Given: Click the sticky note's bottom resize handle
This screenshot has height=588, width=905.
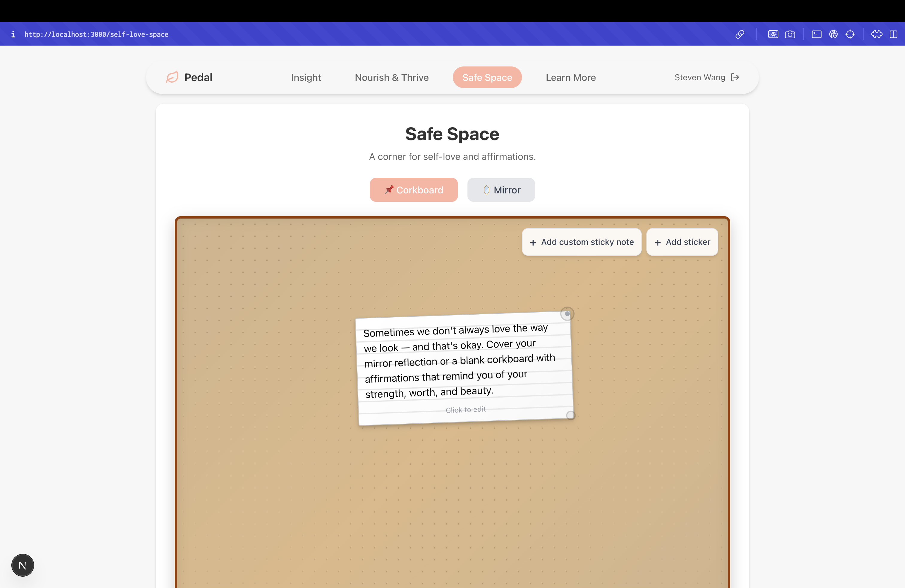Looking at the screenshot, I should tap(570, 415).
